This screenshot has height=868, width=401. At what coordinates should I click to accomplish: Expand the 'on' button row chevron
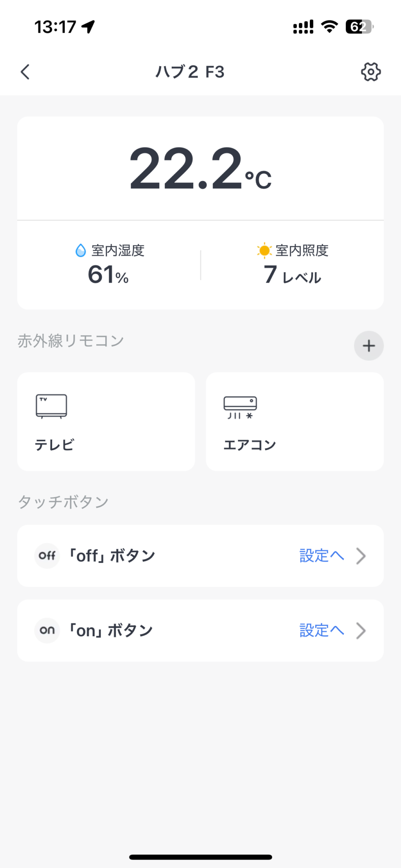361,630
